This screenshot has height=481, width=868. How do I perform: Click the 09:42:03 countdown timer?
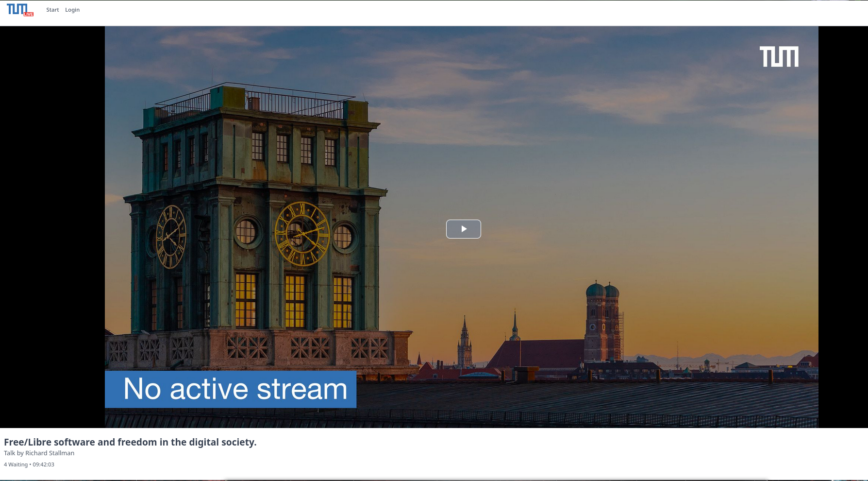(44, 464)
